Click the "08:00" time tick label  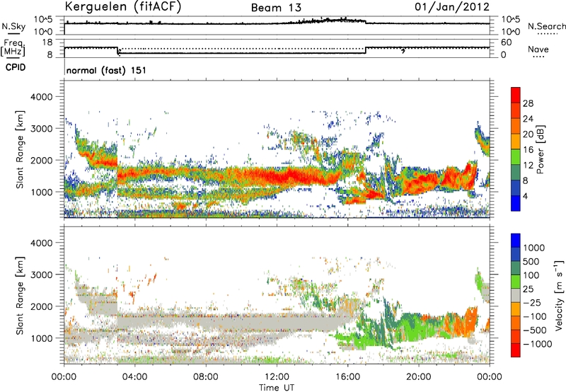coord(206,377)
